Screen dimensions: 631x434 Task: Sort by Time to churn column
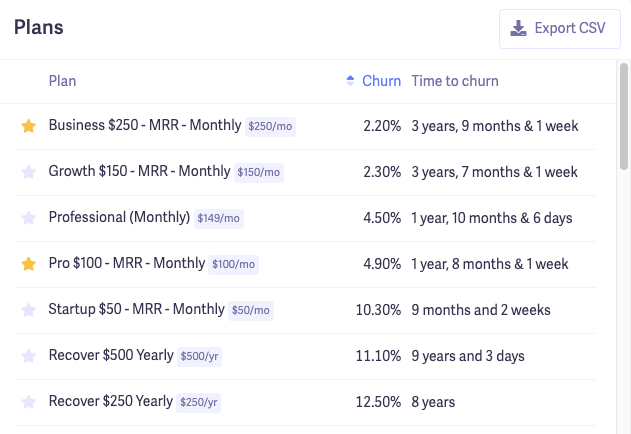pos(455,81)
